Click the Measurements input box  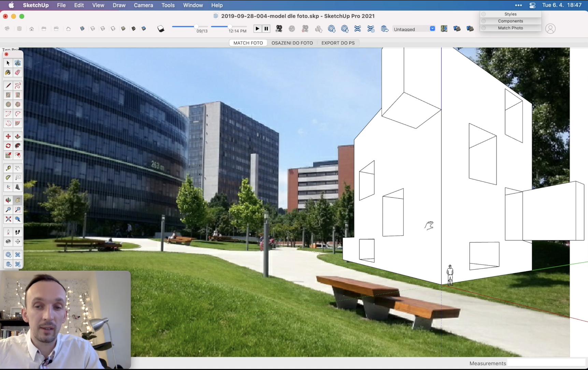[x=546, y=363]
